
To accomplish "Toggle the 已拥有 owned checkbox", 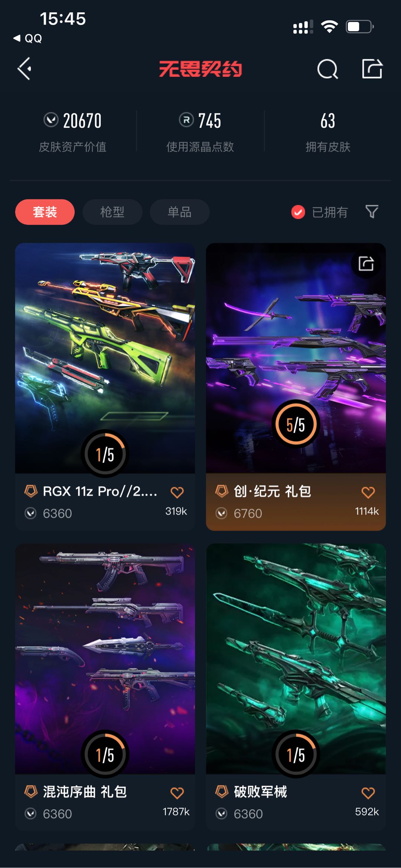I will pyautogui.click(x=298, y=212).
